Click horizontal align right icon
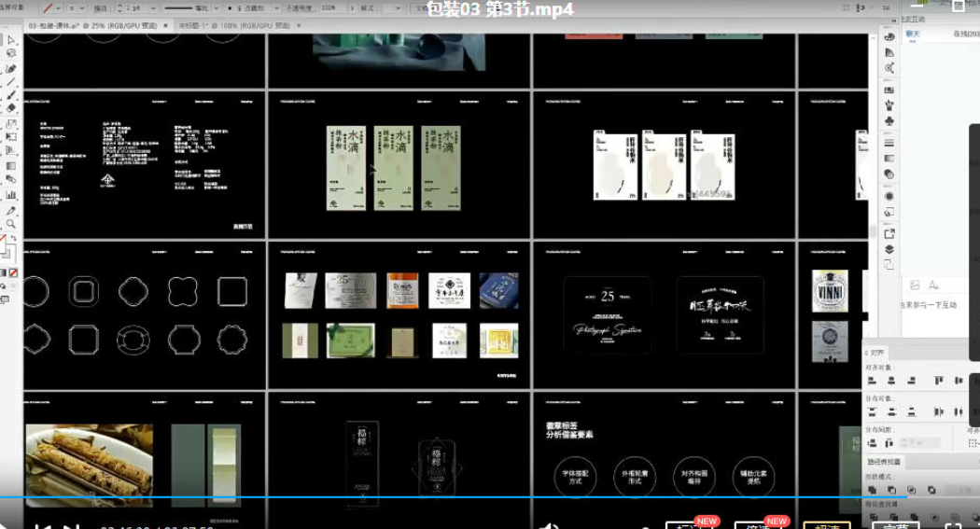 point(911,381)
